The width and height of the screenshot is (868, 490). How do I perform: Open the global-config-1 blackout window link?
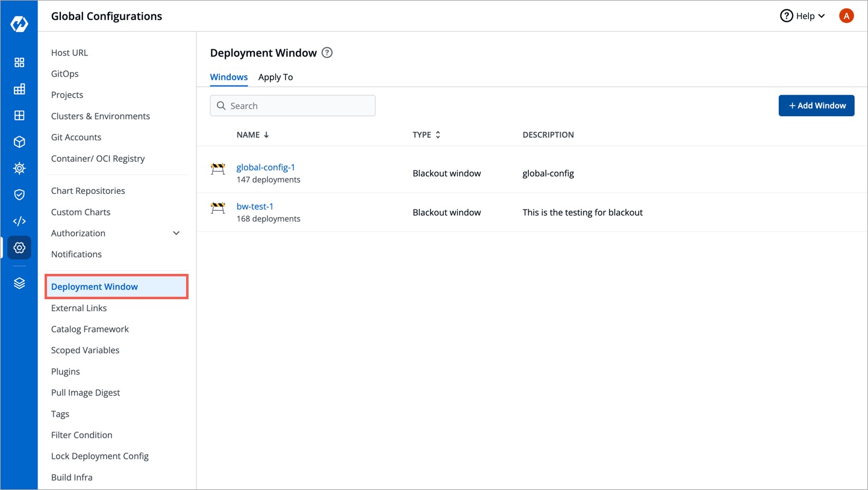point(266,167)
